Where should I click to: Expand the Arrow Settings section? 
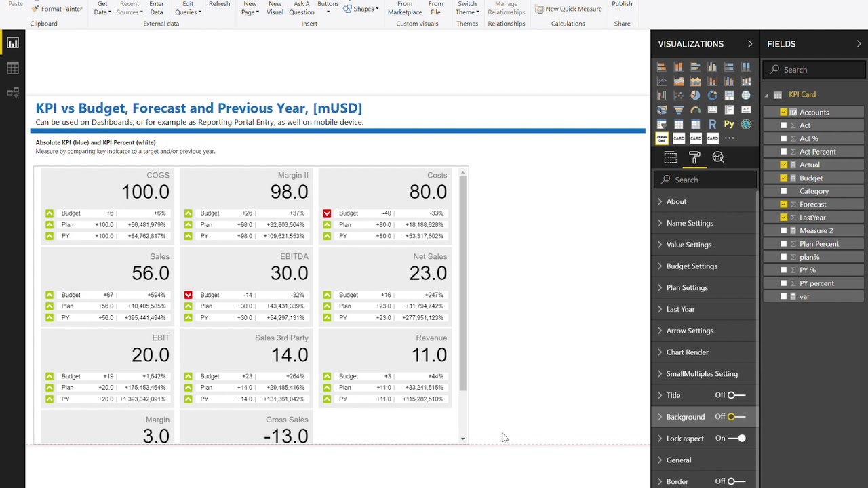point(690,331)
